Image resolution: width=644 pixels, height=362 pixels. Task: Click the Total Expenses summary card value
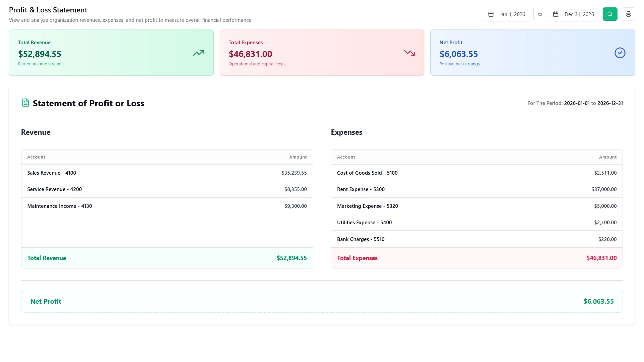click(x=251, y=54)
